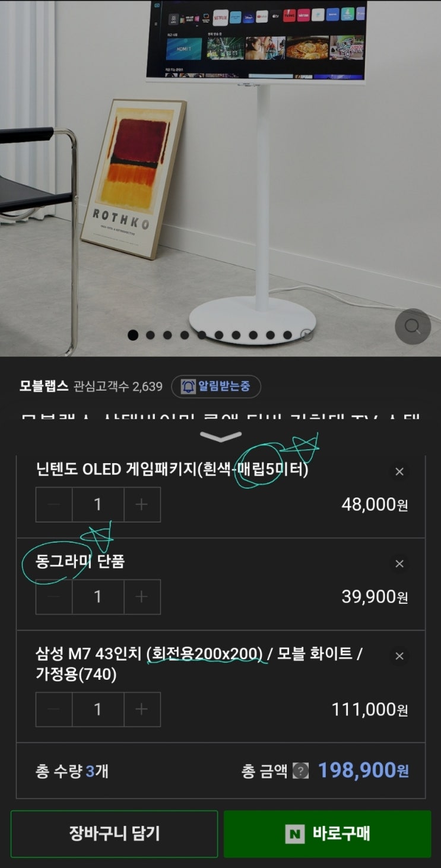
Task: Toggle the 알림받는중 notification bell
Action: (216, 387)
